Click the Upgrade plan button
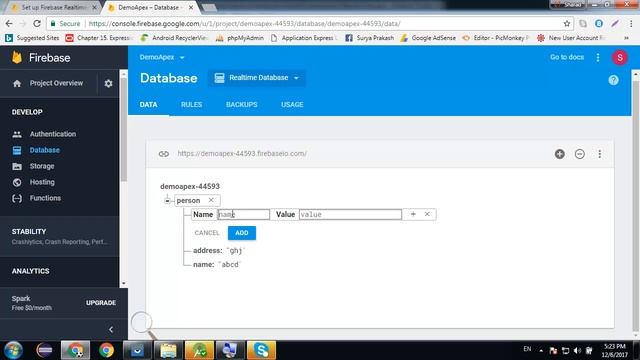The image size is (640, 360). (101, 302)
